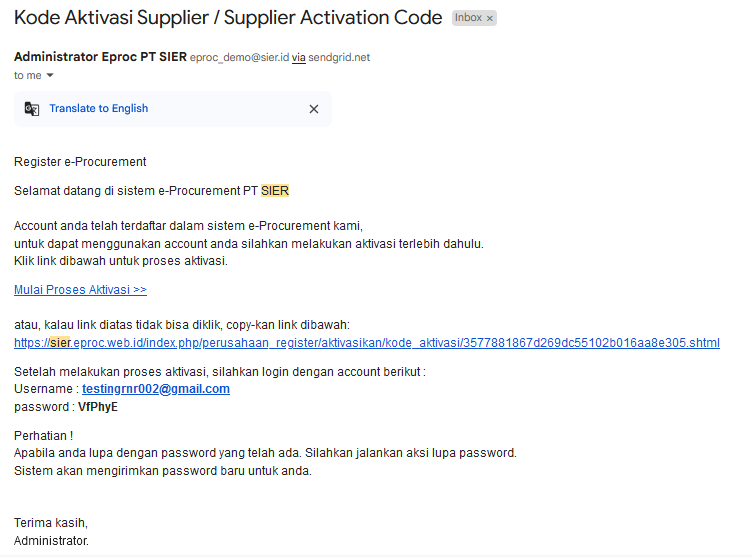
Task: Click the "Register e-Procurement" line
Action: 80,162
